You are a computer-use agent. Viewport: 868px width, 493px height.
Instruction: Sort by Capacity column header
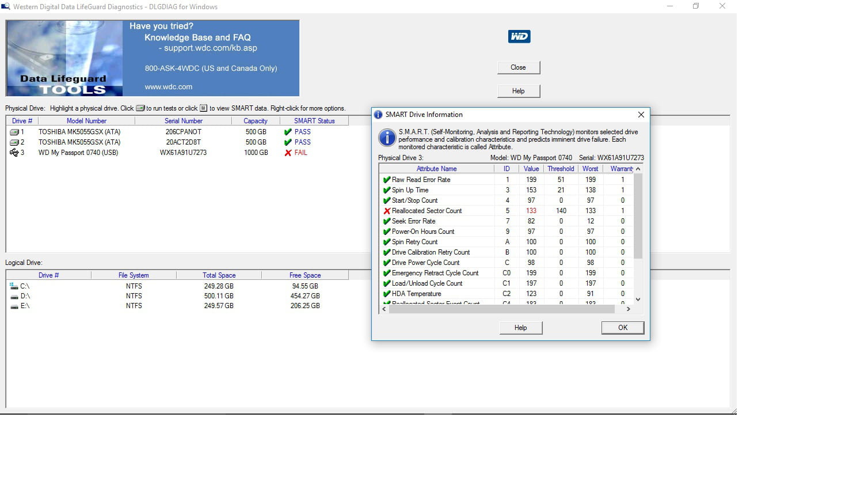click(256, 121)
